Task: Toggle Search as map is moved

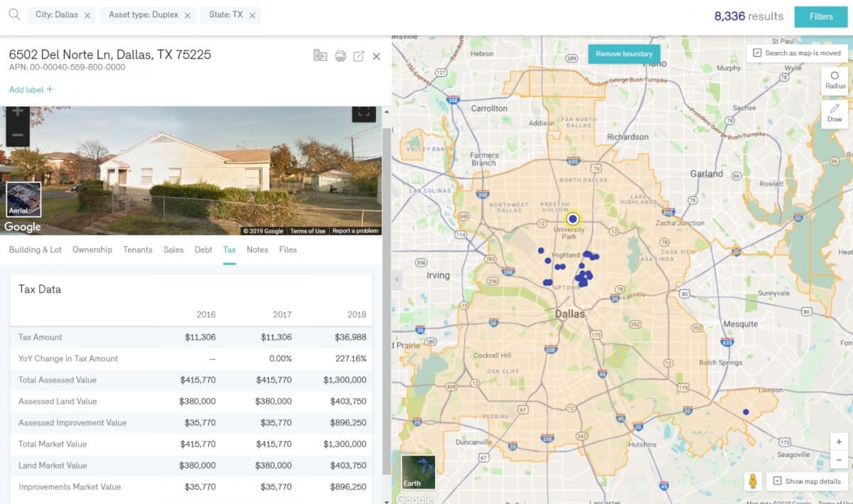Action: point(758,53)
